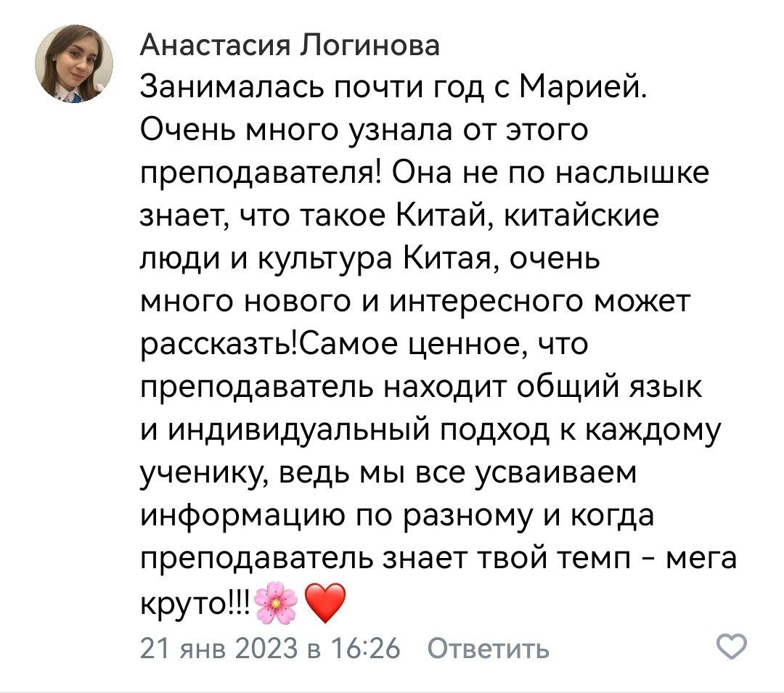Click the text "люди и культура Китая, очень"

(x=369, y=260)
